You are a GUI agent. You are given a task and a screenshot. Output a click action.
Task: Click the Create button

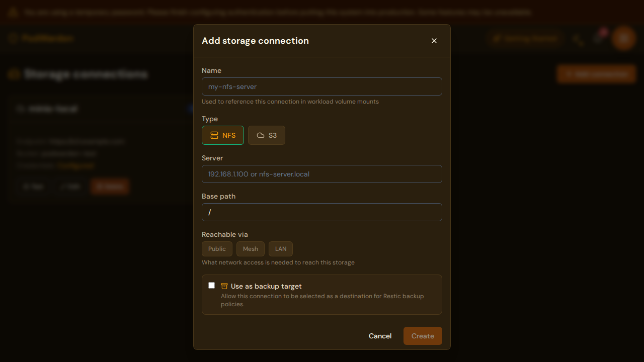click(423, 336)
